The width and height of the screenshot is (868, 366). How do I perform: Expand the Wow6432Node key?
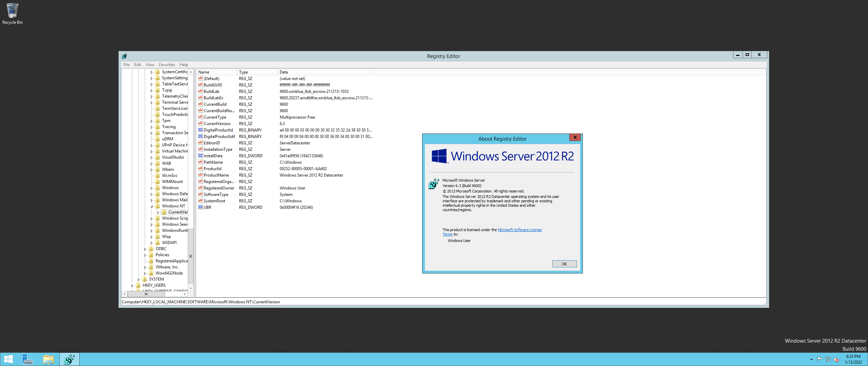(x=145, y=273)
